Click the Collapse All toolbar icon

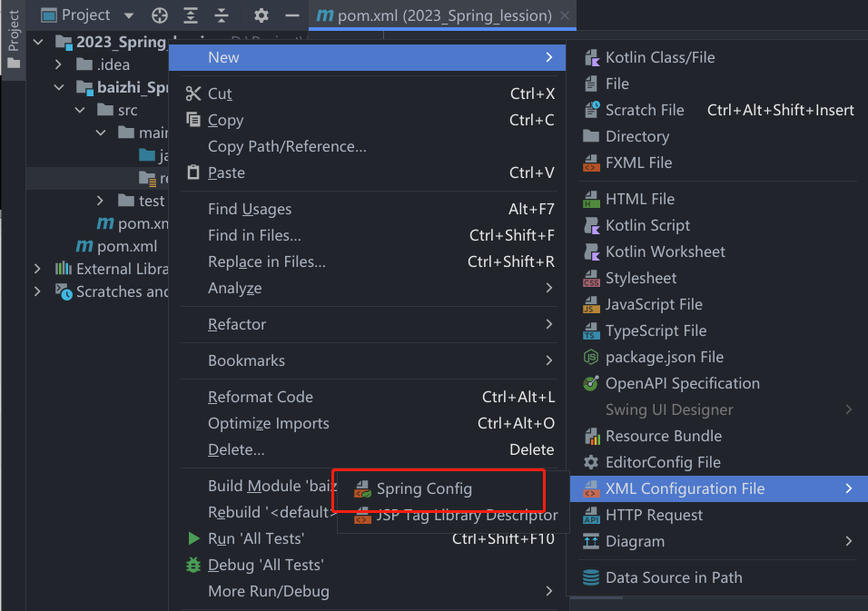[x=222, y=15]
